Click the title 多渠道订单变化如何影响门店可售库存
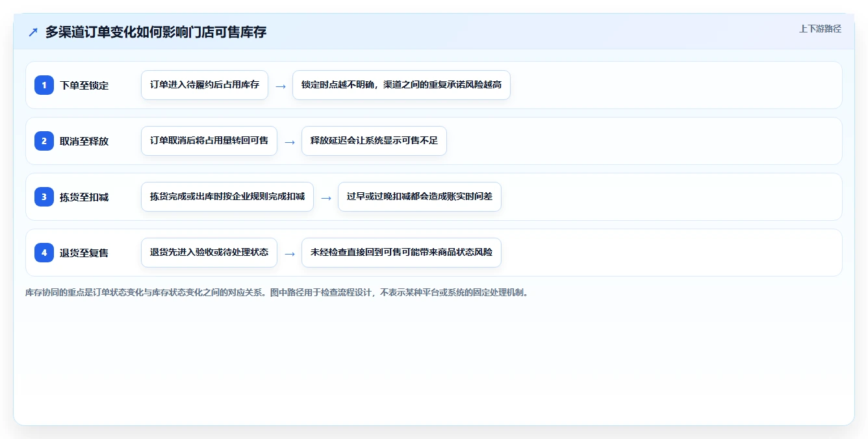Screen dimensions: 868x439 (156, 32)
